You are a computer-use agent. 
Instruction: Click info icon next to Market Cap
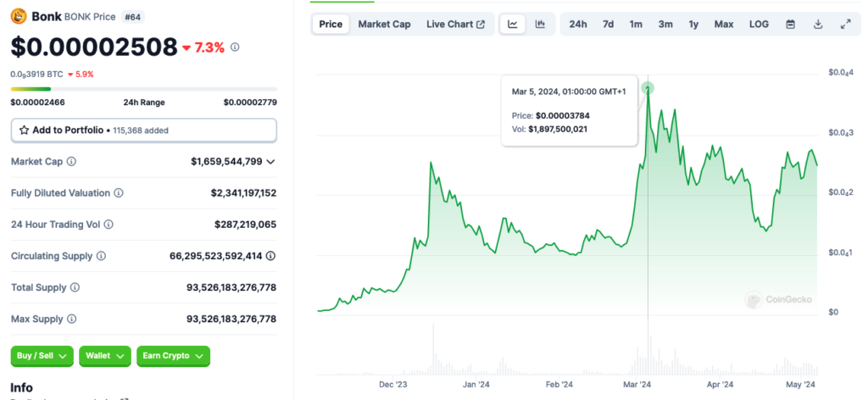tap(71, 161)
